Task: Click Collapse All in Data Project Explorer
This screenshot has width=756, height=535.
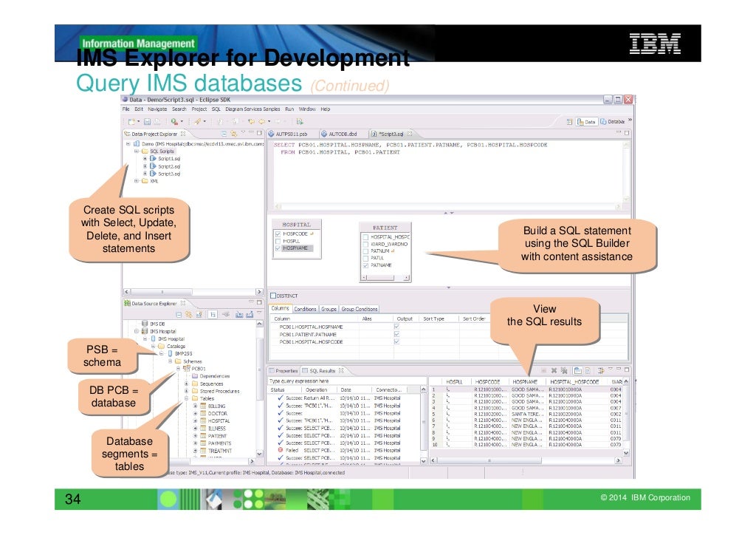Action: (224, 134)
